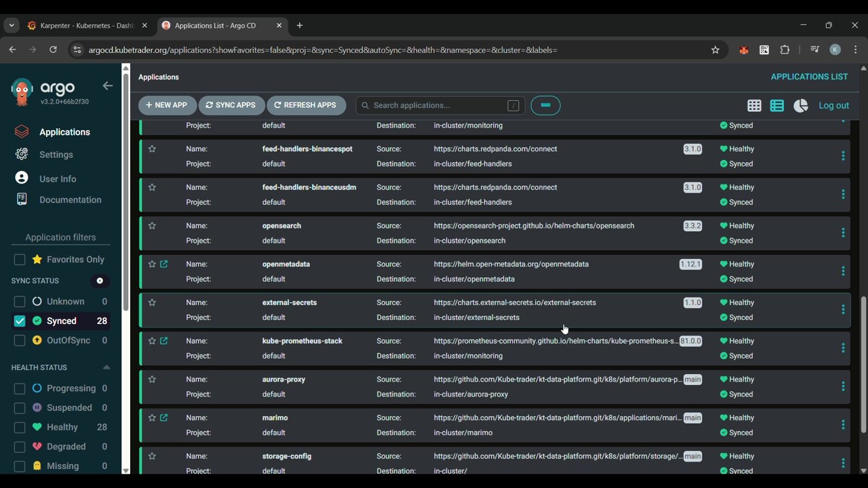Check the Missing health filter
Screen dimensions: 868x488
20,466
